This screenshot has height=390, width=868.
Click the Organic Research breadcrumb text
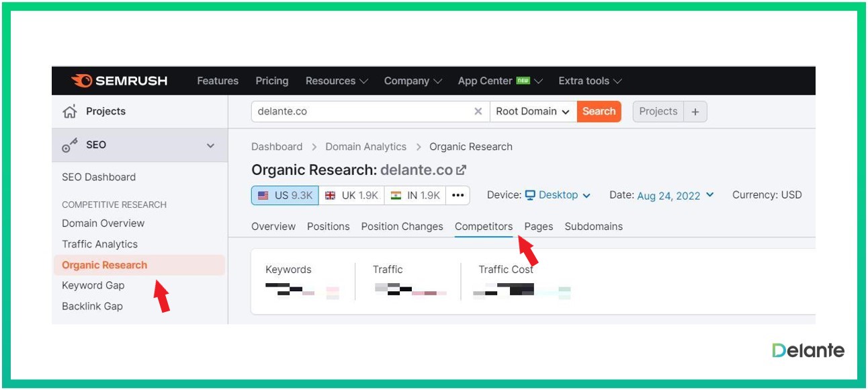[x=471, y=147]
